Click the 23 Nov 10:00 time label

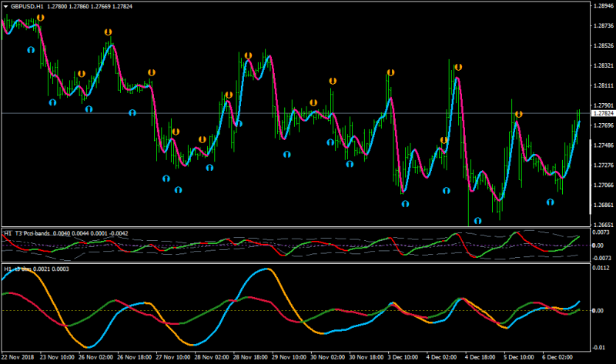[x=57, y=357]
